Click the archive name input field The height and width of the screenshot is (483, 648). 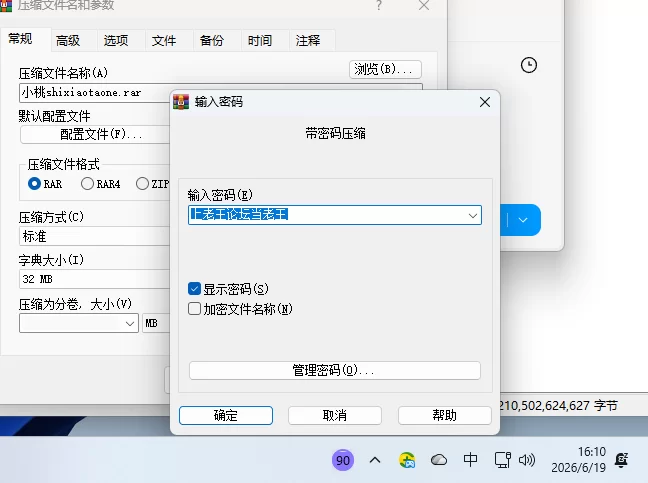pyautogui.click(x=95, y=93)
